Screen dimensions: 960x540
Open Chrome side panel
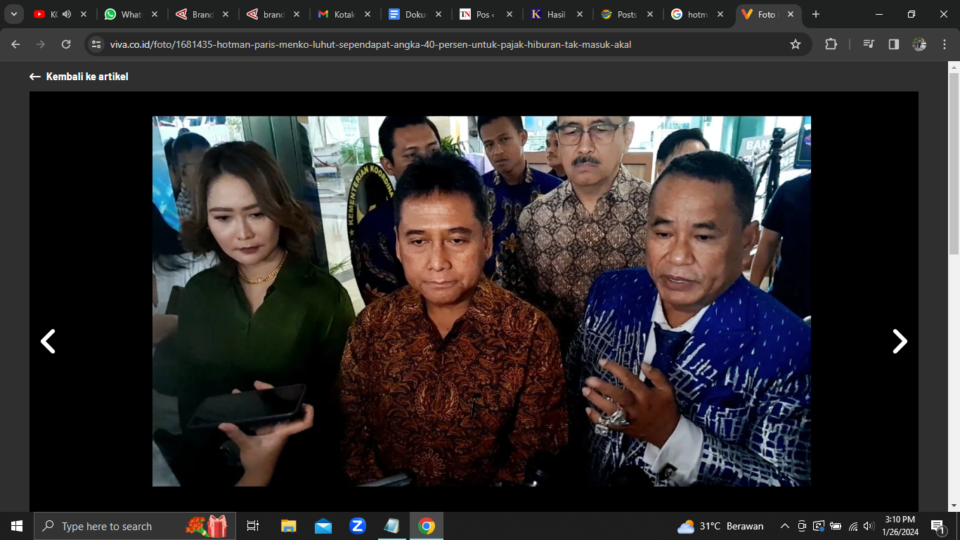[x=893, y=44]
